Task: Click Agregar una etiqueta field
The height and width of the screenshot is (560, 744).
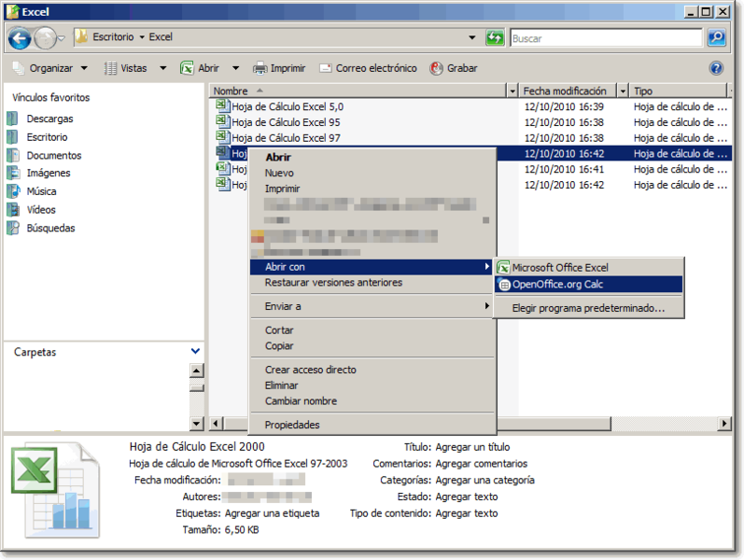Action: (x=272, y=513)
